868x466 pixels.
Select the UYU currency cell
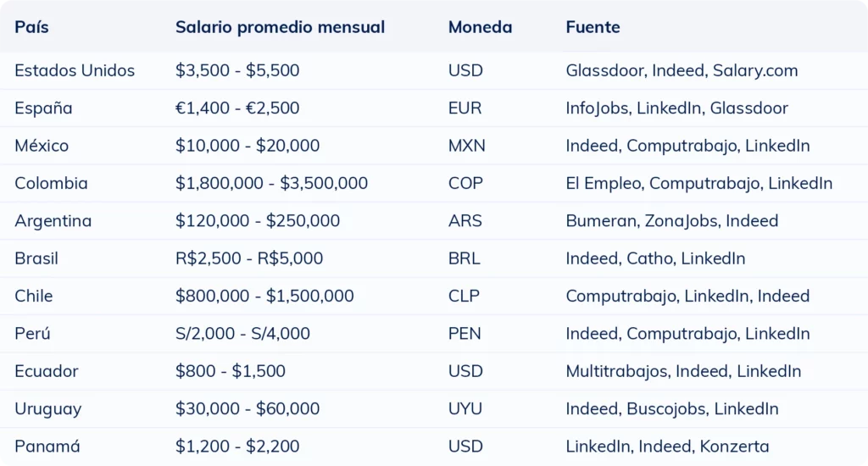pos(465,409)
